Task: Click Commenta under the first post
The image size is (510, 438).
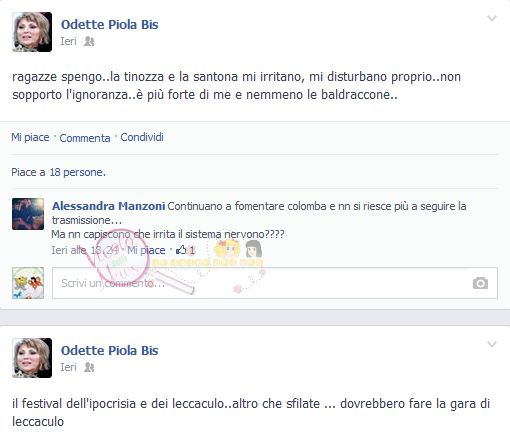Action: [85, 138]
